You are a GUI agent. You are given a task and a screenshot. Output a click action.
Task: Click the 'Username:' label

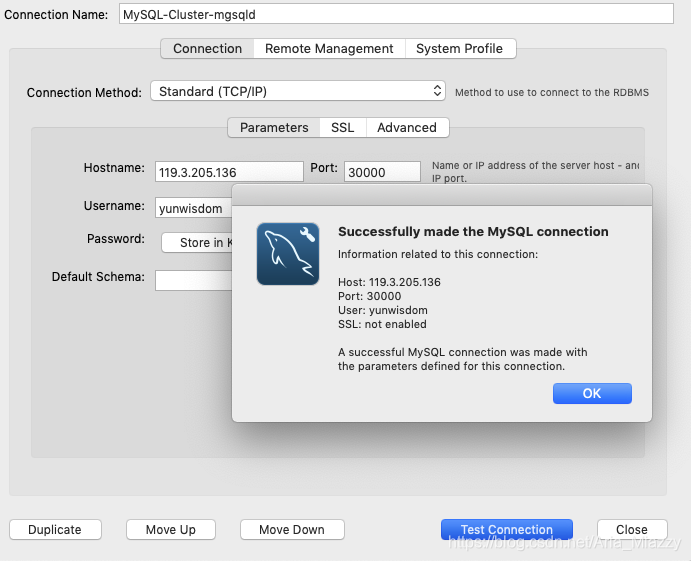tap(114, 206)
